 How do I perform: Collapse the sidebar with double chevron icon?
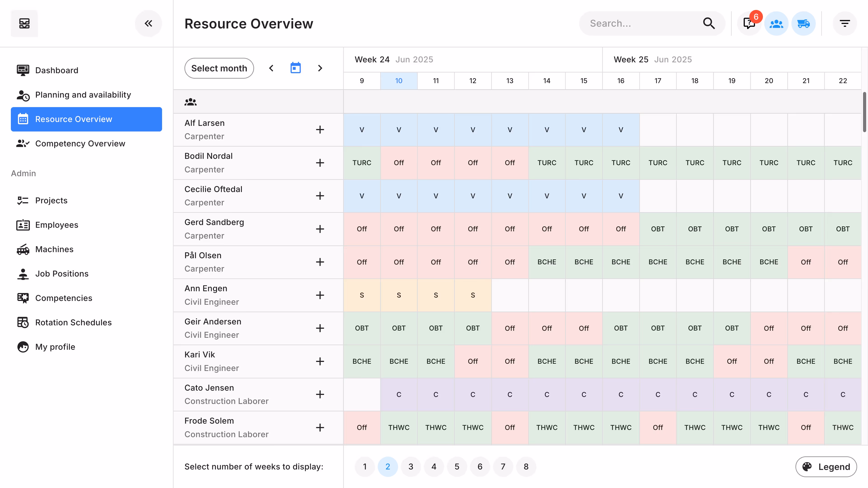click(148, 23)
